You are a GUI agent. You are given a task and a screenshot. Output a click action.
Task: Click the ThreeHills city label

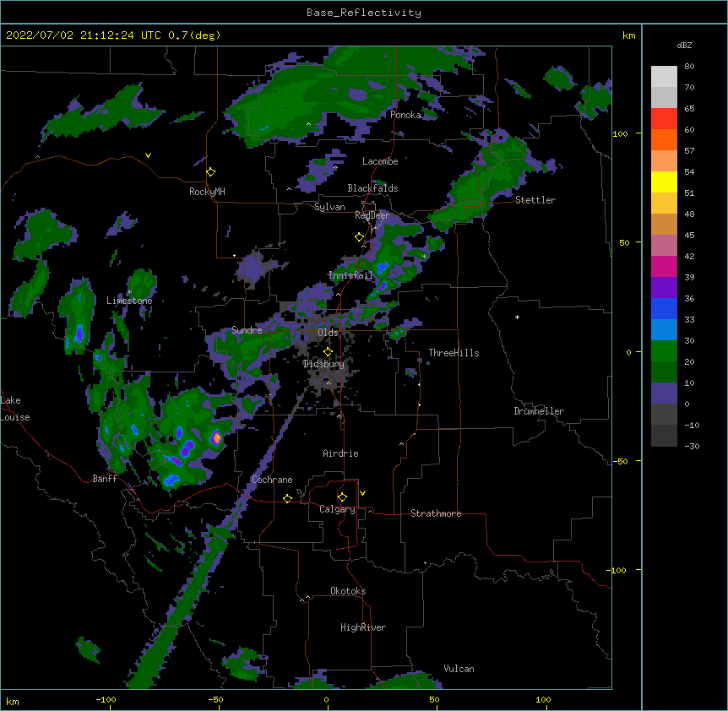pyautogui.click(x=454, y=353)
